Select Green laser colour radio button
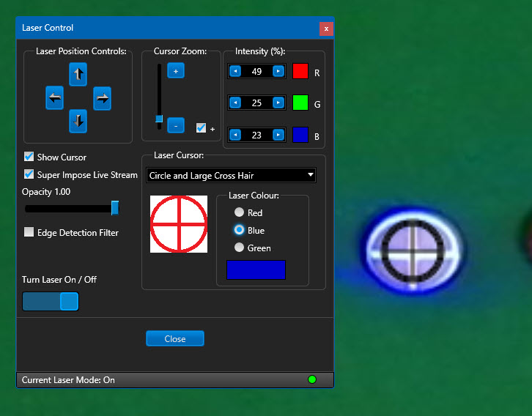 [239, 248]
